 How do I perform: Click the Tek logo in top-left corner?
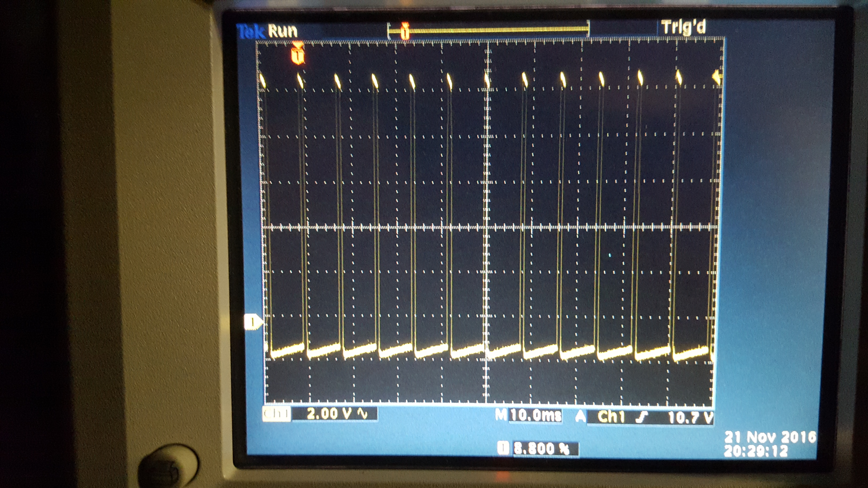point(251,32)
